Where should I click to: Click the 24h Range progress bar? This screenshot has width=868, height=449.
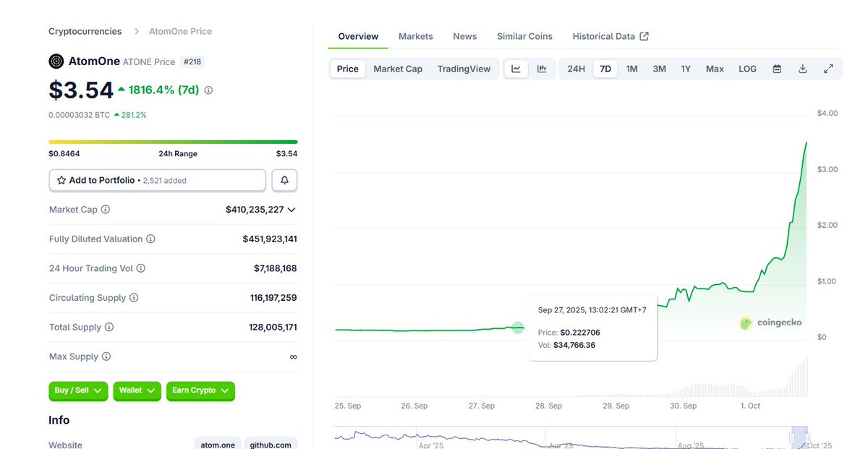coord(173,142)
